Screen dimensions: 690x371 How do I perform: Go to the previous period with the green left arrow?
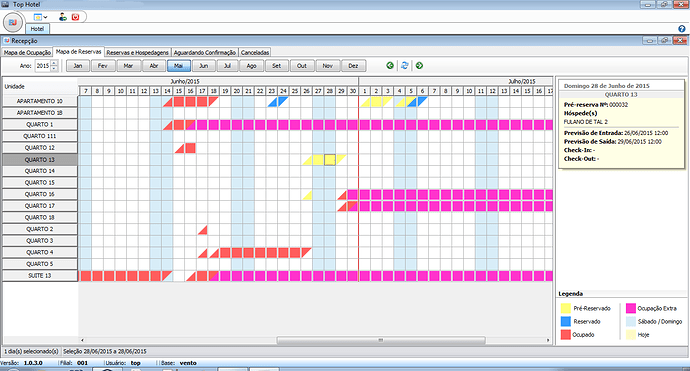(x=390, y=66)
